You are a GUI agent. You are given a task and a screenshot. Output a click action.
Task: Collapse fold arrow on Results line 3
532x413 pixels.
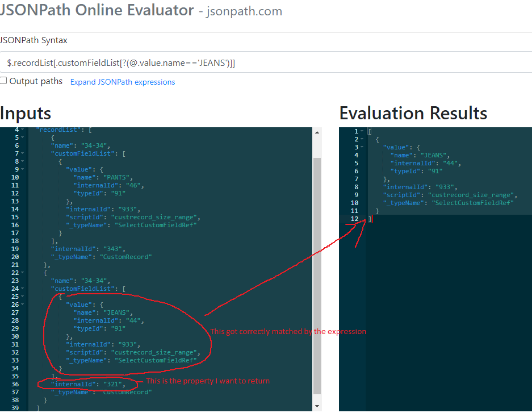click(362, 147)
